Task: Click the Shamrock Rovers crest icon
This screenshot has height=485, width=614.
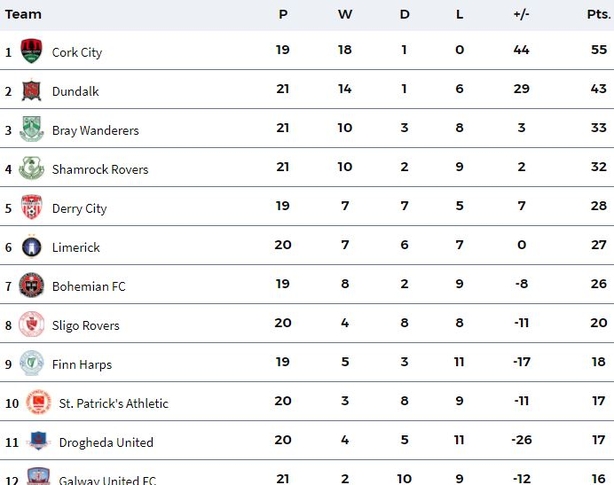Action: tap(31, 168)
